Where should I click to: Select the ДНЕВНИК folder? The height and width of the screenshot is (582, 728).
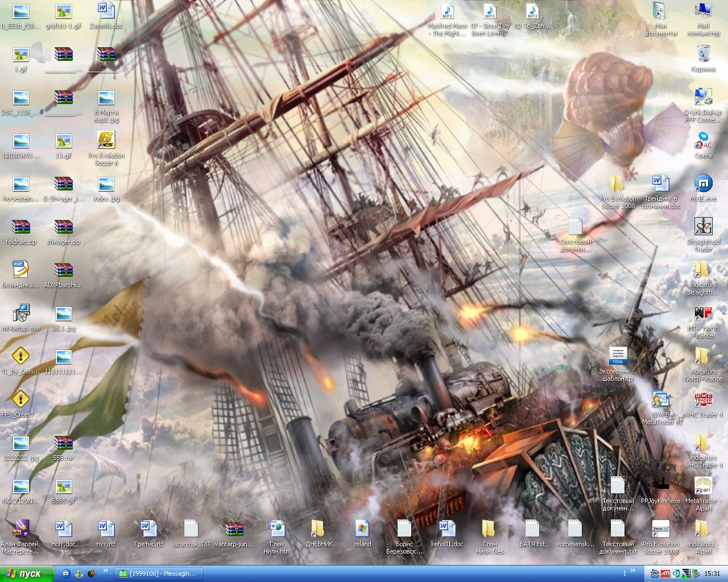pyautogui.click(x=319, y=530)
